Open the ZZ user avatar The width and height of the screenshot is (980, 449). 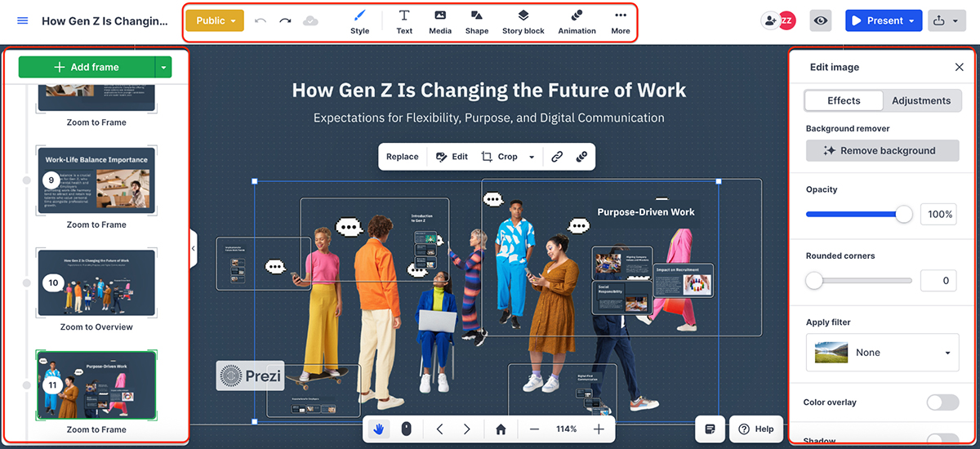pyautogui.click(x=787, y=20)
